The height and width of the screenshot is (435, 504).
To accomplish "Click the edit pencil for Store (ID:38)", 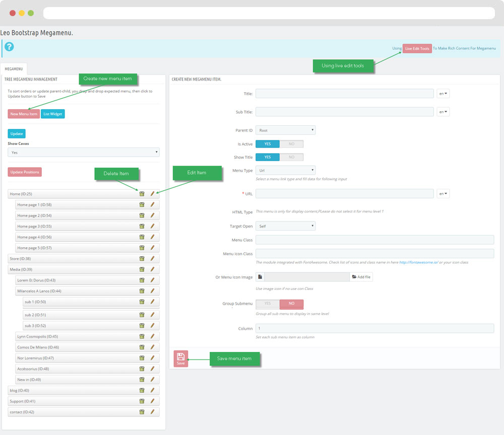I will coord(152,258).
